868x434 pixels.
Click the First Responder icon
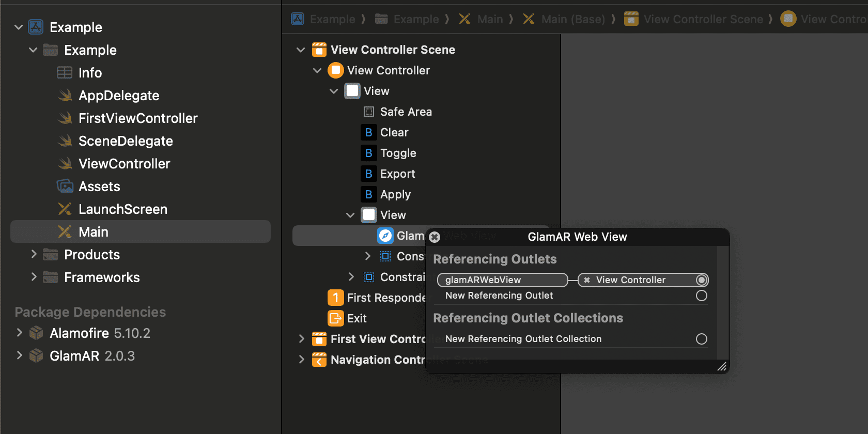pyautogui.click(x=336, y=298)
